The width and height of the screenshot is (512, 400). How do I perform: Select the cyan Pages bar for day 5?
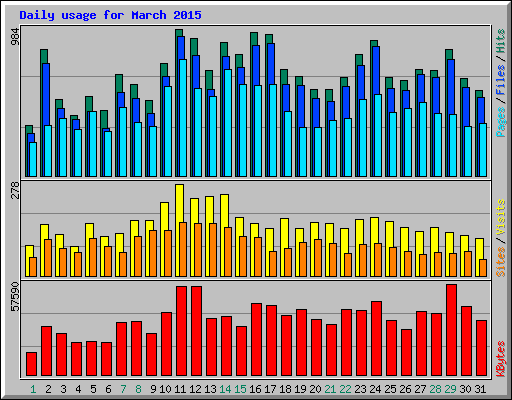click(x=93, y=144)
